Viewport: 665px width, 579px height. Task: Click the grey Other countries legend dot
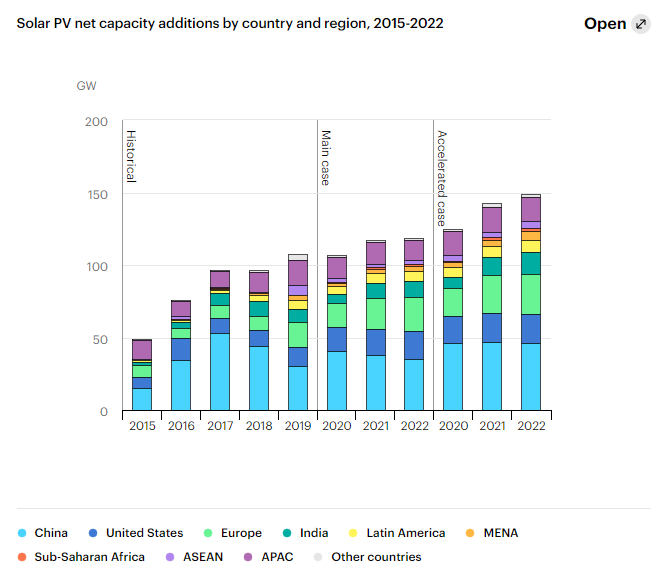coord(318,557)
